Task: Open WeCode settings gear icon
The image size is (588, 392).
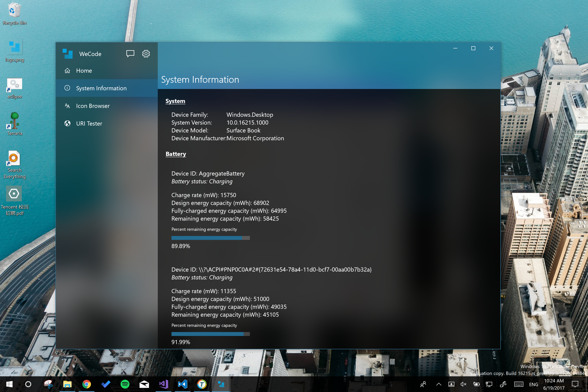Action: click(x=146, y=54)
